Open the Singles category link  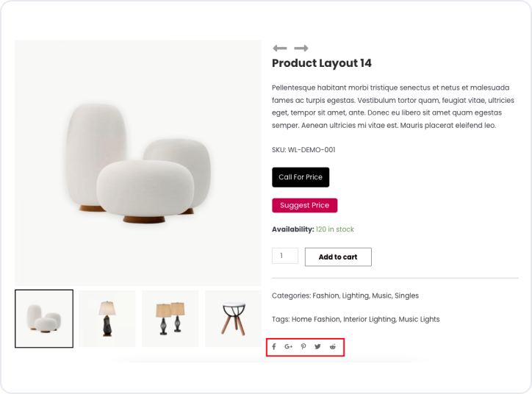(406, 295)
